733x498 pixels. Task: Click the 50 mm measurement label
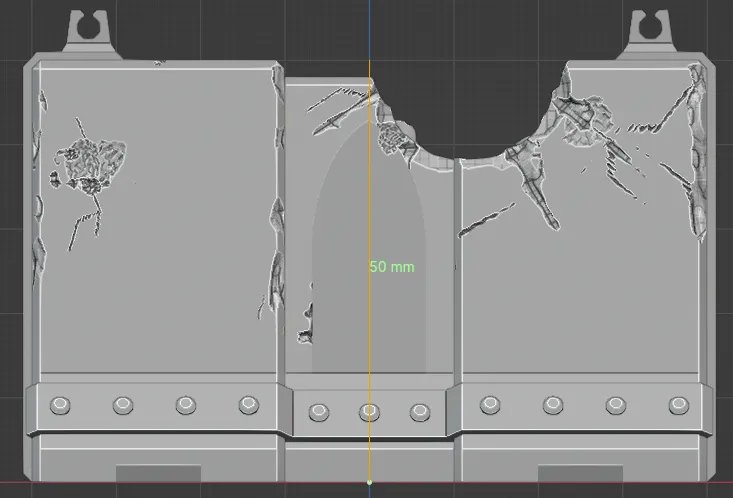(391, 267)
